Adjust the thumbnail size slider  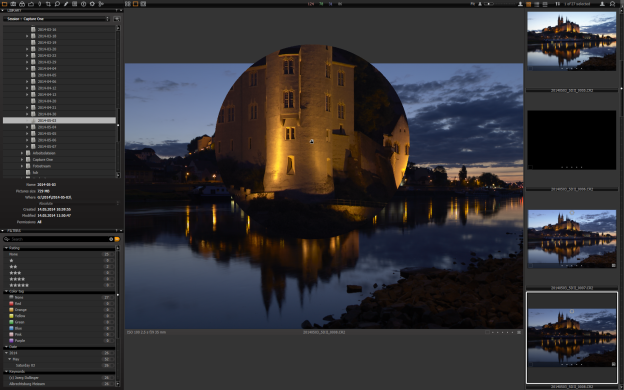[488, 4]
